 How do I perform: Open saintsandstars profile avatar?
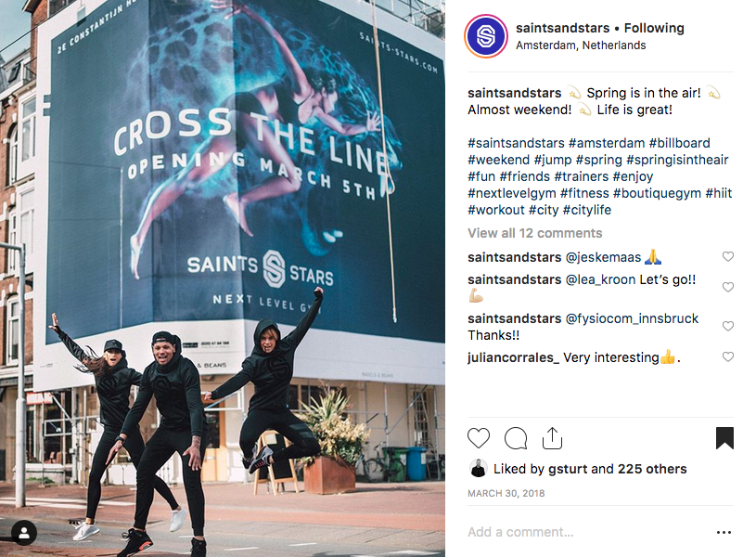click(x=486, y=36)
